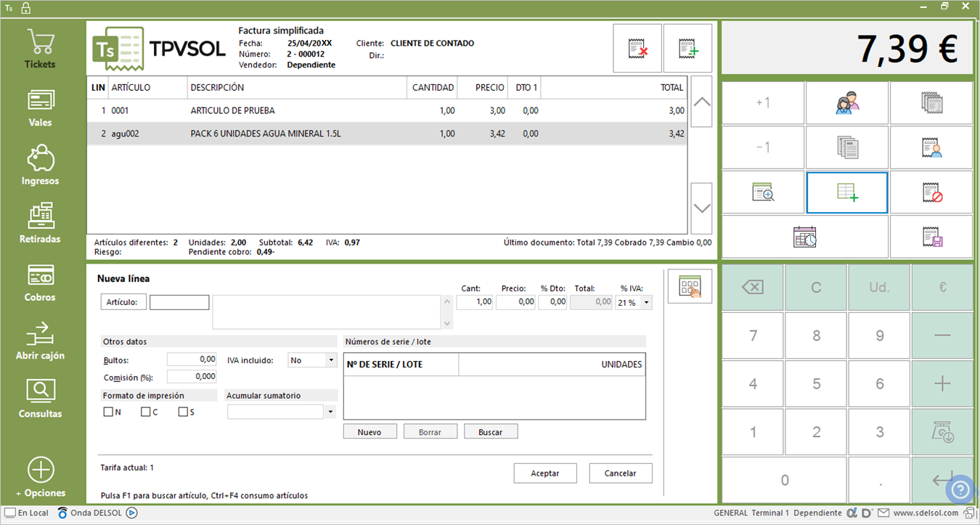The width and height of the screenshot is (980, 525).
Task: Open the customer selection people icon
Action: (847, 103)
